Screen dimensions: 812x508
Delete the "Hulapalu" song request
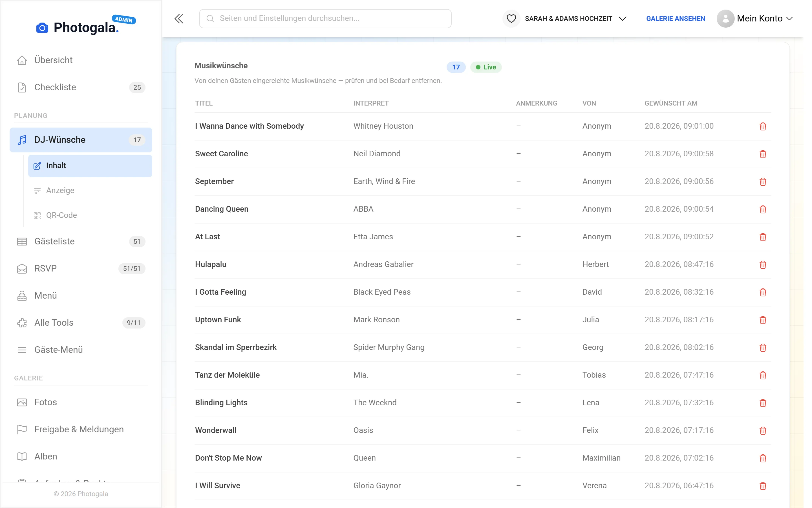click(x=763, y=264)
